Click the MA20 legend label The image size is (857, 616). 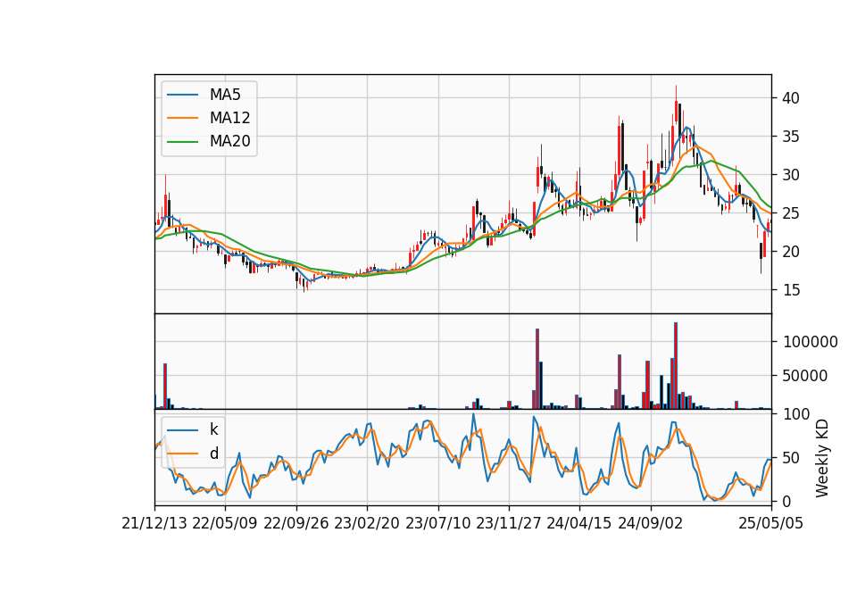point(229,141)
